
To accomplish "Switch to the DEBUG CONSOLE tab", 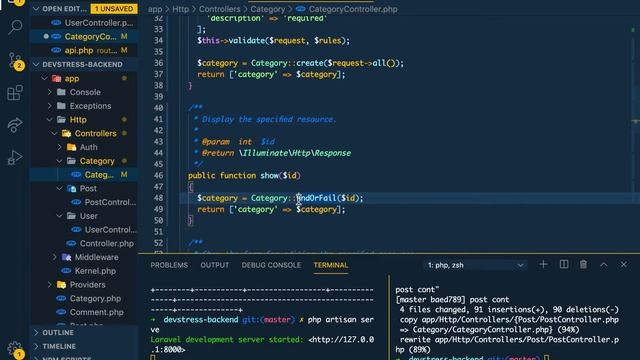I will (271, 265).
